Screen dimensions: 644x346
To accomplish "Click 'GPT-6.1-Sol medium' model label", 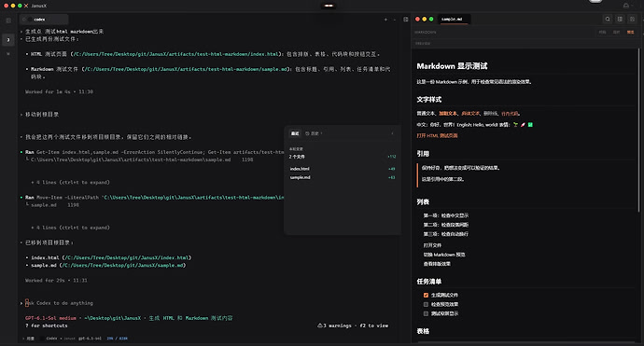I will coord(50,318).
